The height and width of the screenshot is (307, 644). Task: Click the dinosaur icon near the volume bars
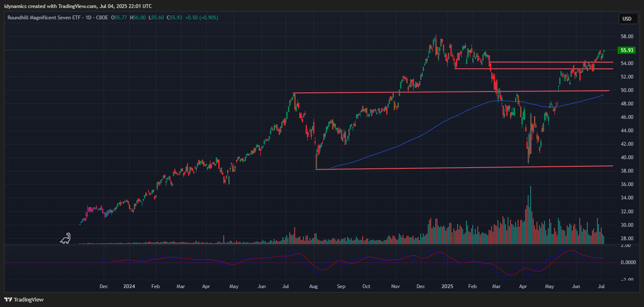[65, 239]
